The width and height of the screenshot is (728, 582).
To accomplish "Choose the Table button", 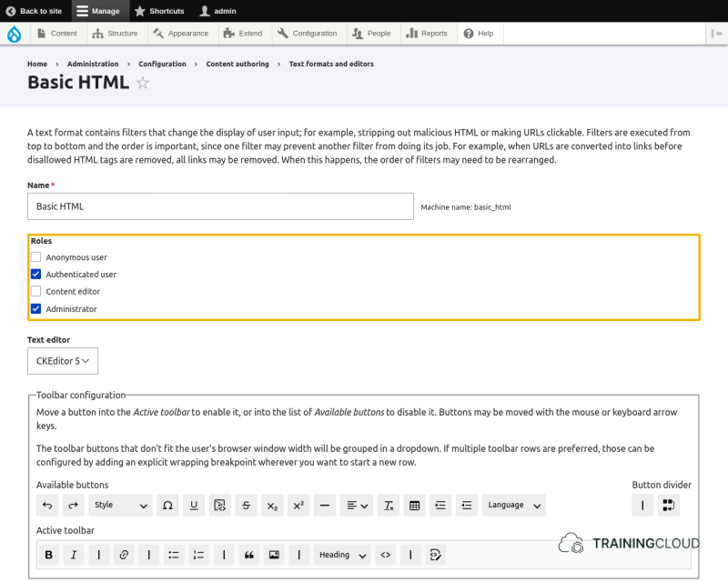I will click(415, 505).
